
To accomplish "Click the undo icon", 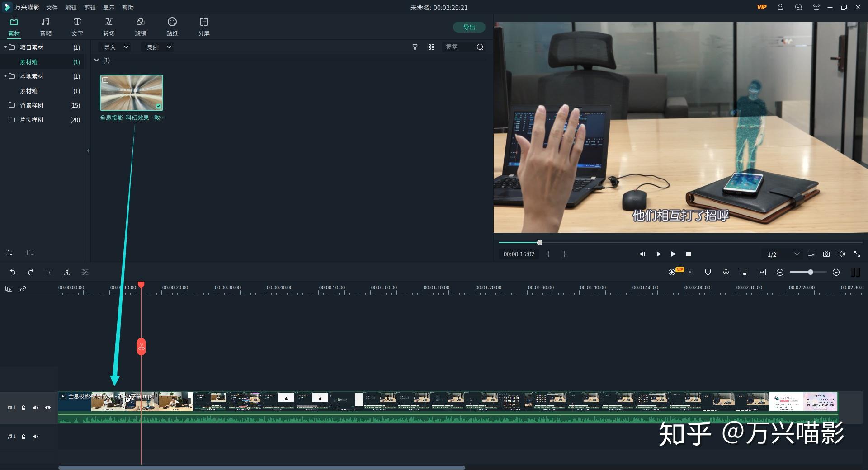I will 13,272.
